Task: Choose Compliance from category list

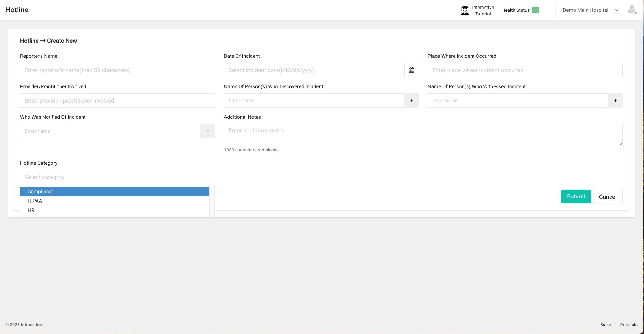Action: coord(115,192)
